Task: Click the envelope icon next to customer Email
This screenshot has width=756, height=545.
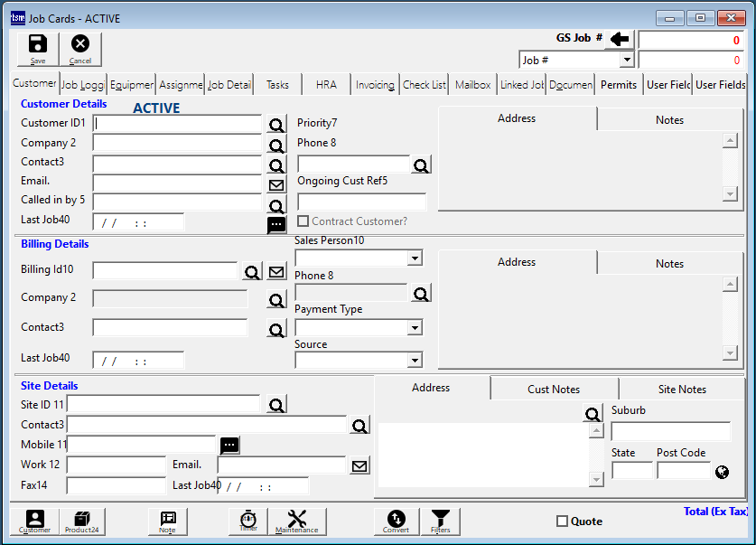Action: [276, 184]
